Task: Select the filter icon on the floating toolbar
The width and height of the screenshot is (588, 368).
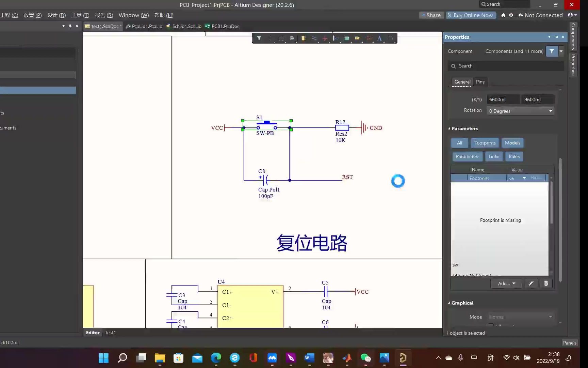Action: (x=259, y=38)
